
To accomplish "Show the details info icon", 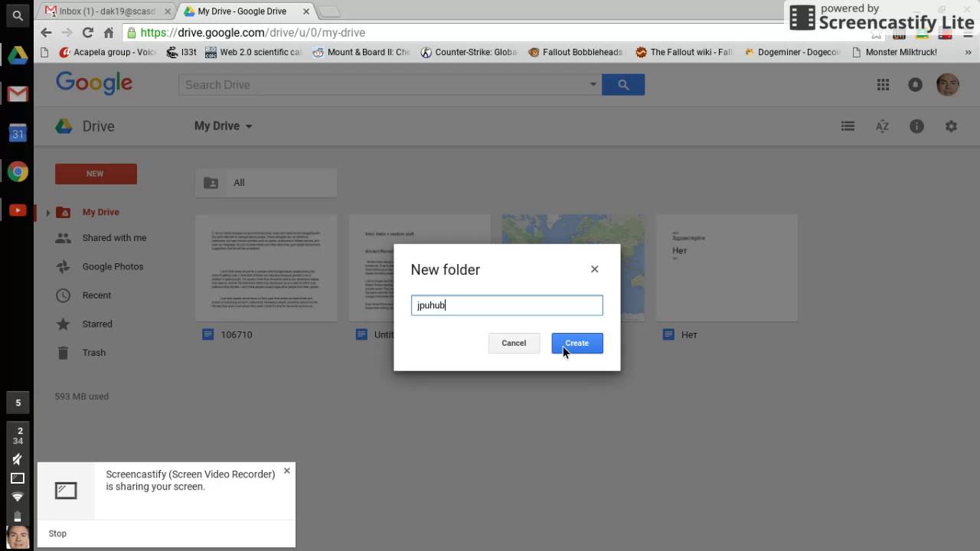I will coord(916,126).
